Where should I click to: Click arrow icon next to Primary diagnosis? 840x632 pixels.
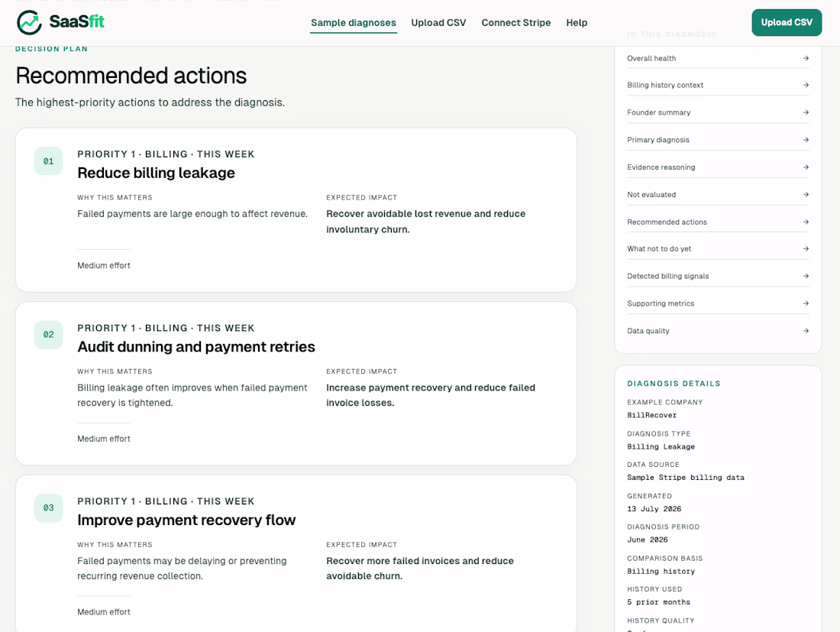806,139
